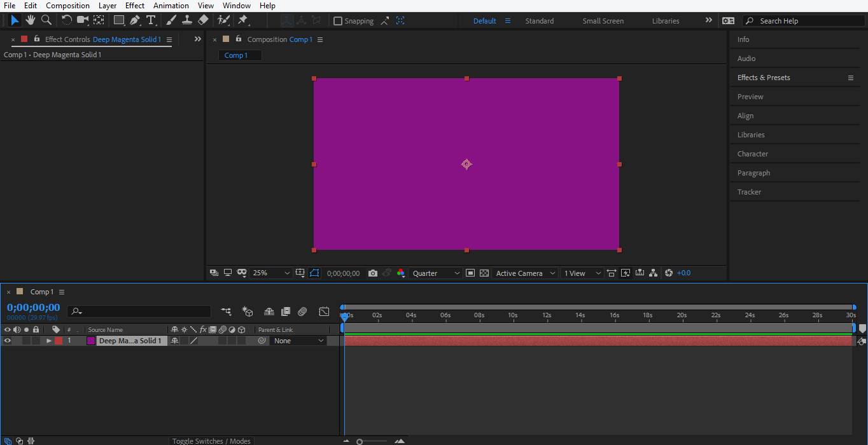Open the Composition menu

[67, 6]
